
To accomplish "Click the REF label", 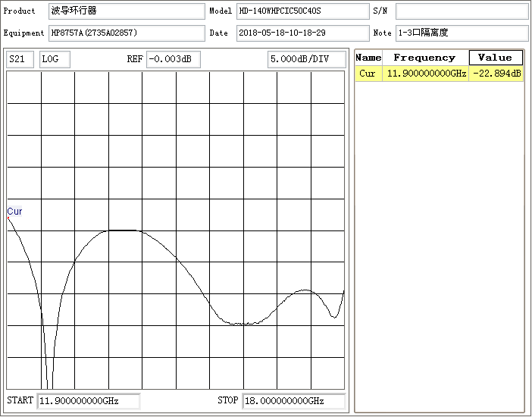I will (x=135, y=59).
